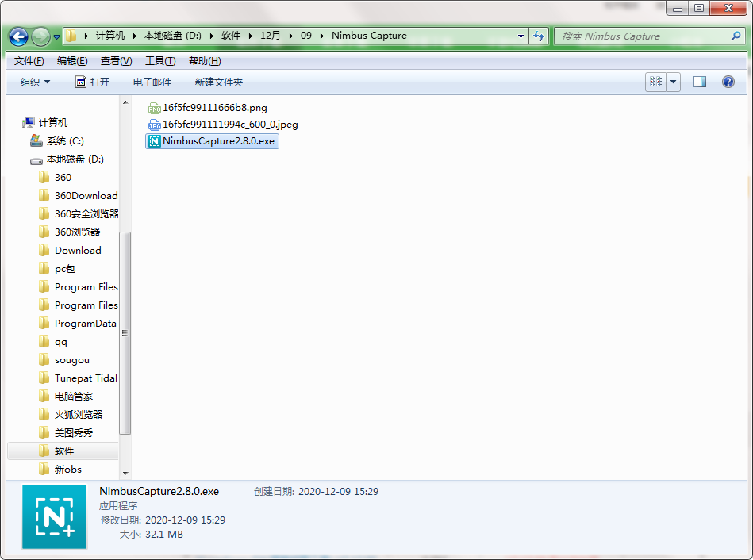Open the 美图秀秀 folder in tree
The image size is (753, 560).
click(66, 433)
